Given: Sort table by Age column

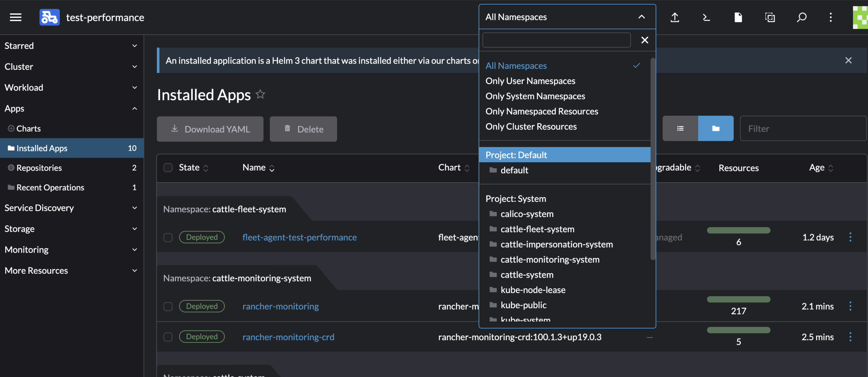Looking at the screenshot, I should 821,167.
